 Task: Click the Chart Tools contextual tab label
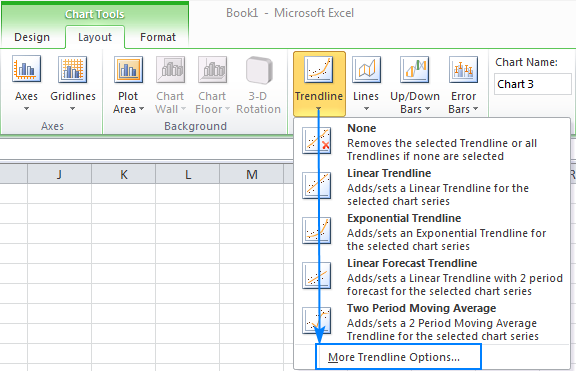pos(95,14)
